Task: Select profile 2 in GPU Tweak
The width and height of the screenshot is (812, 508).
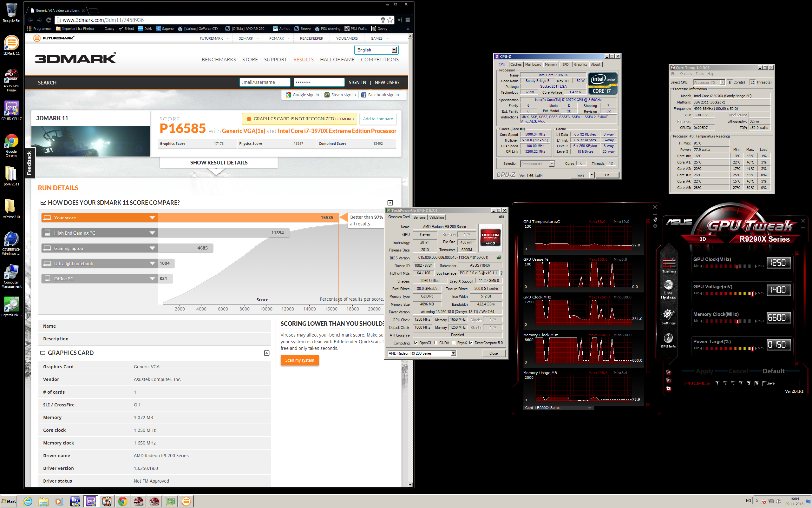Action: pyautogui.click(x=725, y=383)
